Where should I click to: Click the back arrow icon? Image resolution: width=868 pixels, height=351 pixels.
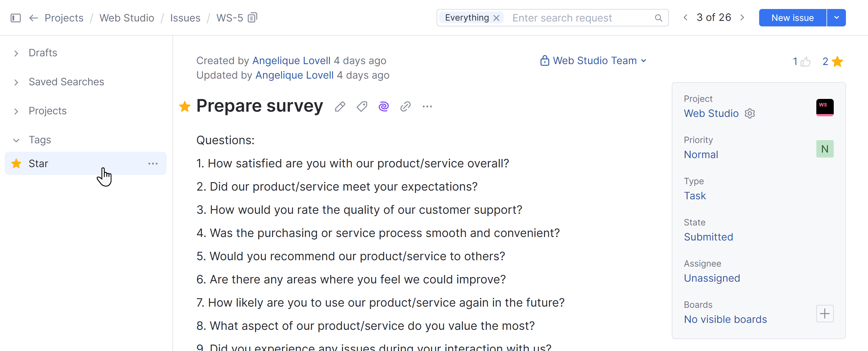tap(33, 18)
